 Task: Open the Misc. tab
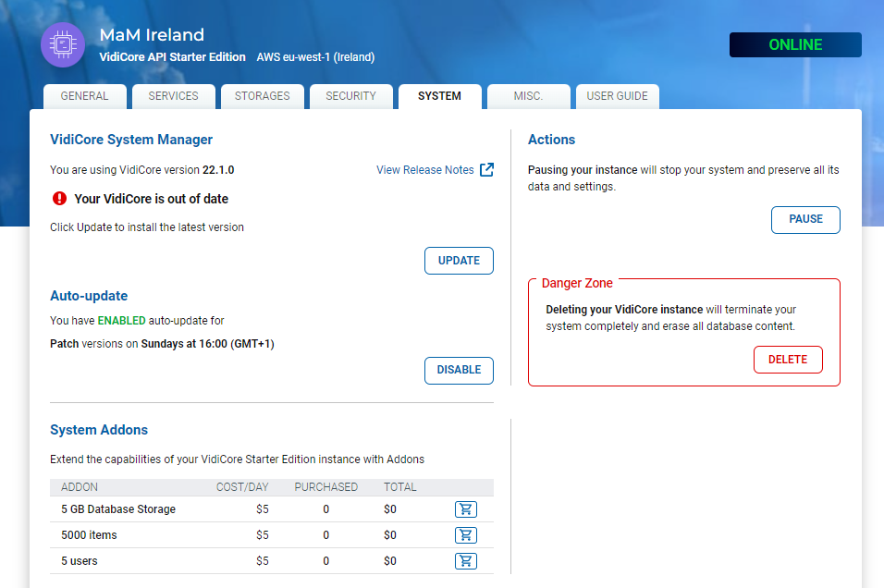pyautogui.click(x=528, y=96)
